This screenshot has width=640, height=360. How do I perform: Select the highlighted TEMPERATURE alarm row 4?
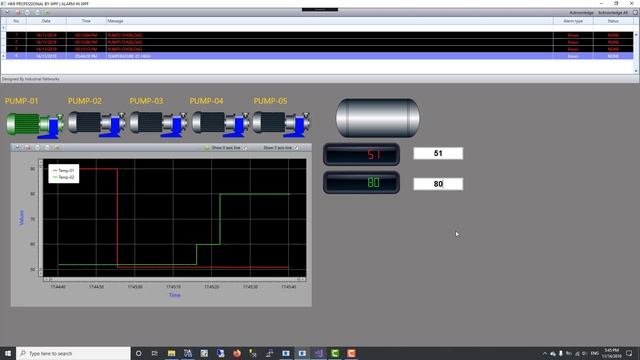(x=320, y=56)
